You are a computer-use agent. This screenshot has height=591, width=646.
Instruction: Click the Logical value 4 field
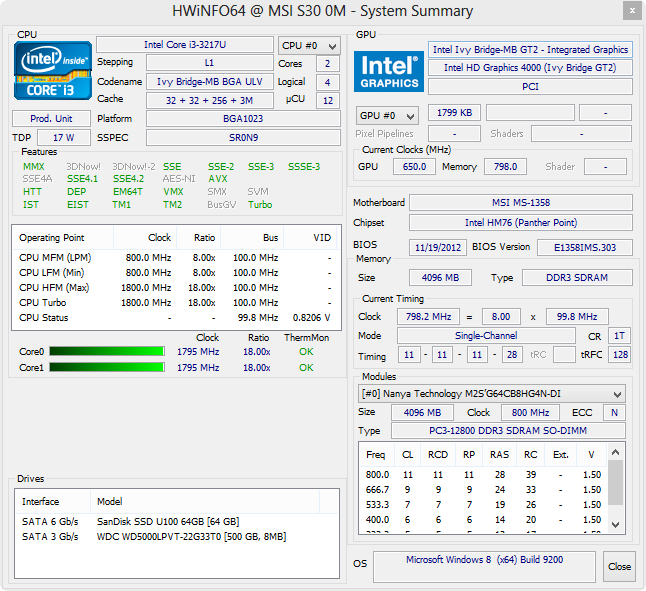click(x=328, y=82)
